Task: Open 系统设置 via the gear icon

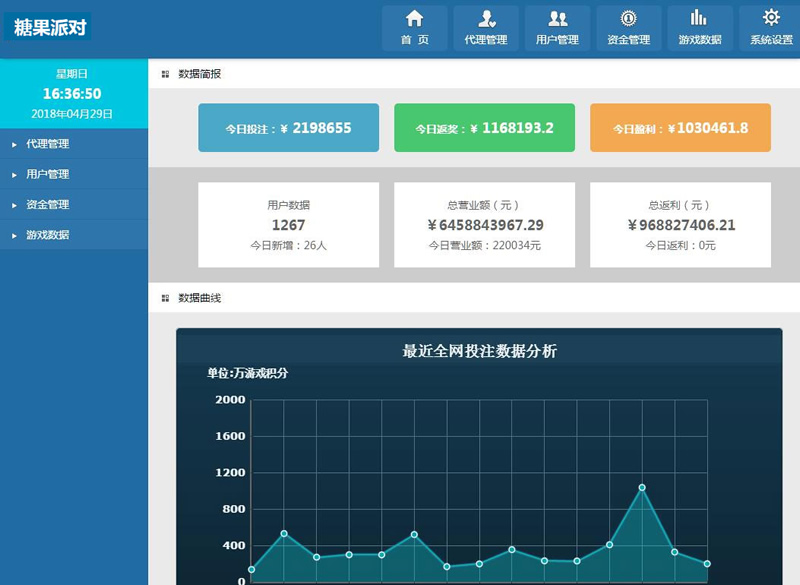Action: pos(769,16)
